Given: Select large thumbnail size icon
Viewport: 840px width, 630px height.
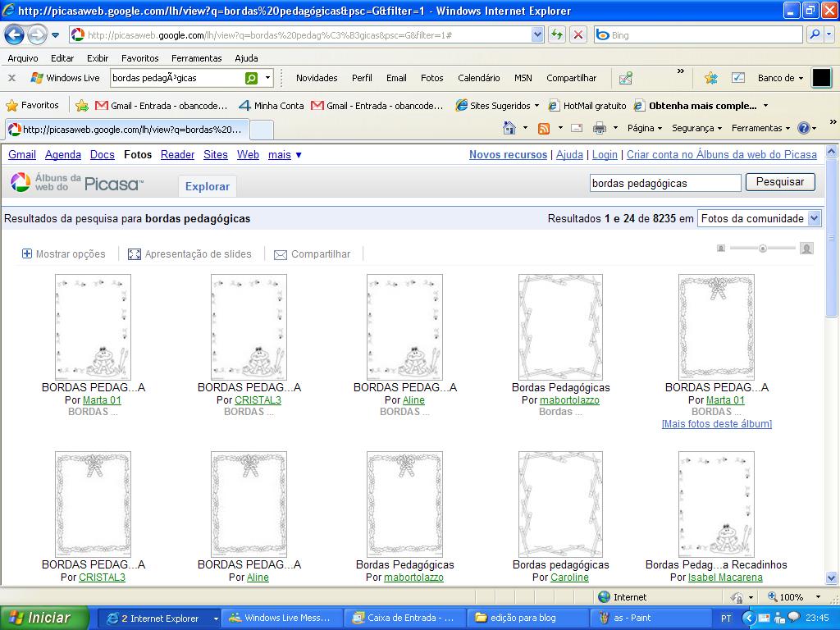Looking at the screenshot, I should [807, 248].
